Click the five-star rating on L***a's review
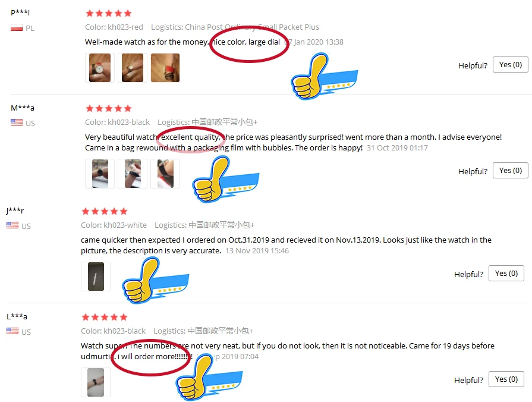The image size is (532, 402). coord(105,318)
